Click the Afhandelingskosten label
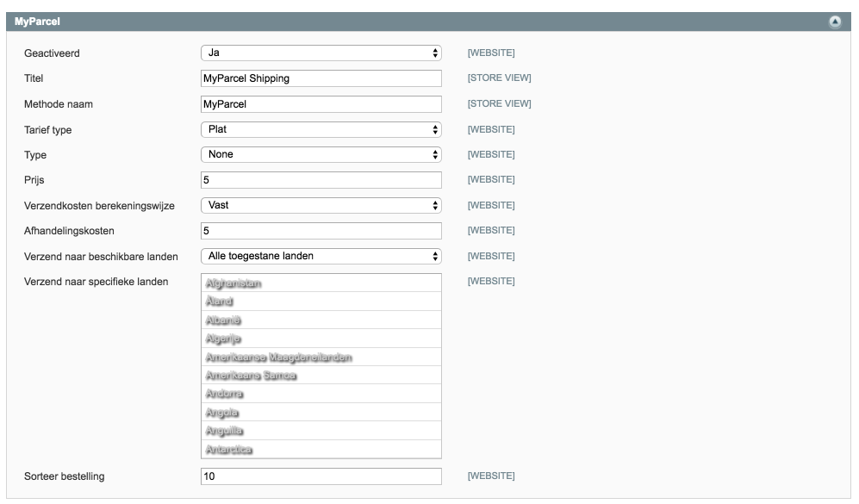The width and height of the screenshot is (859, 504). (x=69, y=231)
